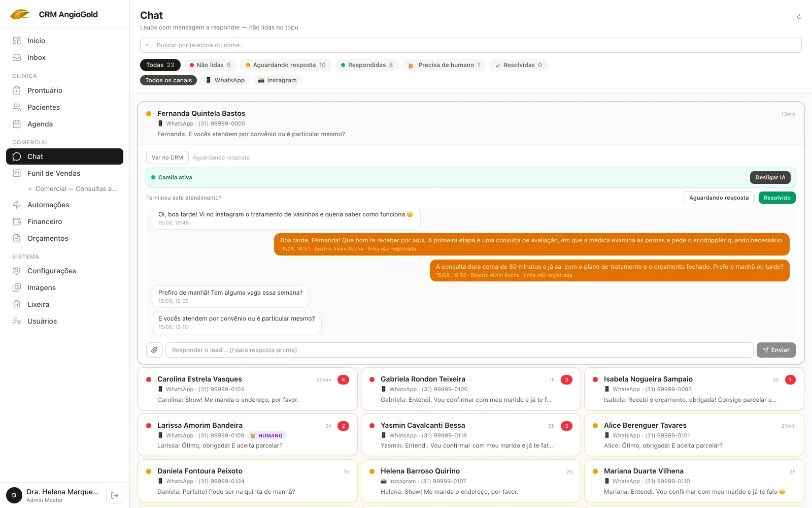Open Configurações settings
Viewport: 812px width, 508px height.
click(64, 271)
